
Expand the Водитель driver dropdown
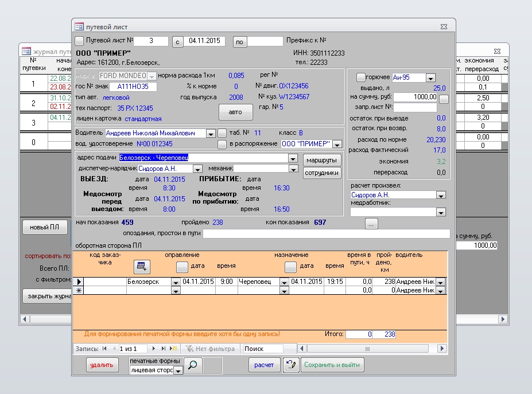(x=210, y=134)
